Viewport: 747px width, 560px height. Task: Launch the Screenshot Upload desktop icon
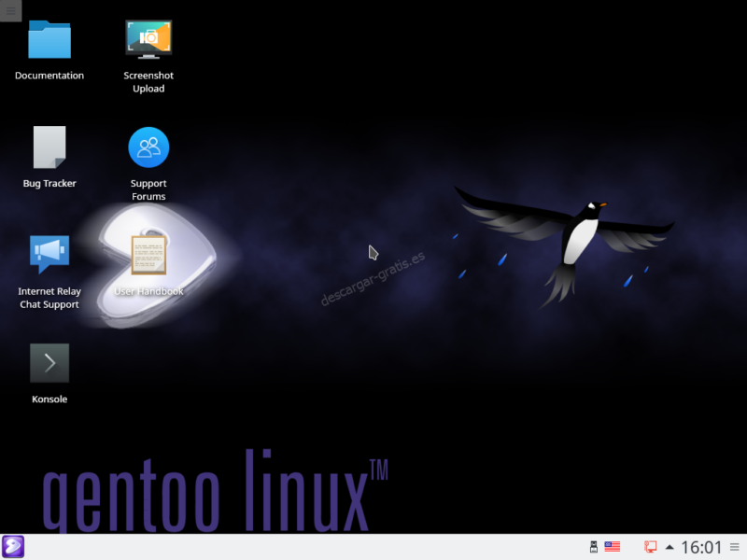click(x=148, y=39)
